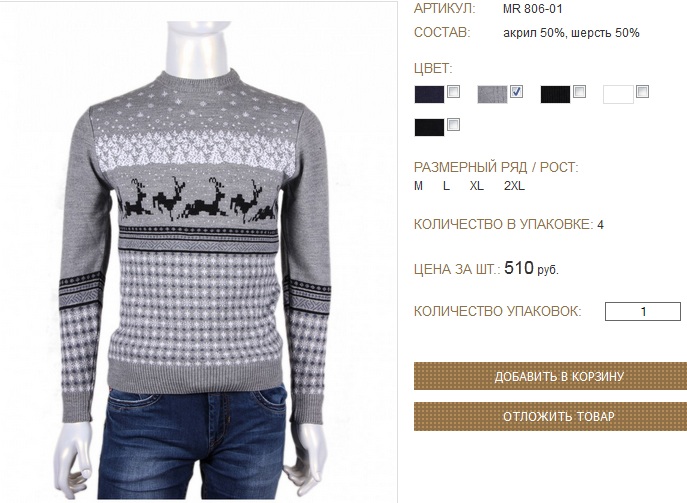Click the Добавить в корзину button

[x=550, y=376]
